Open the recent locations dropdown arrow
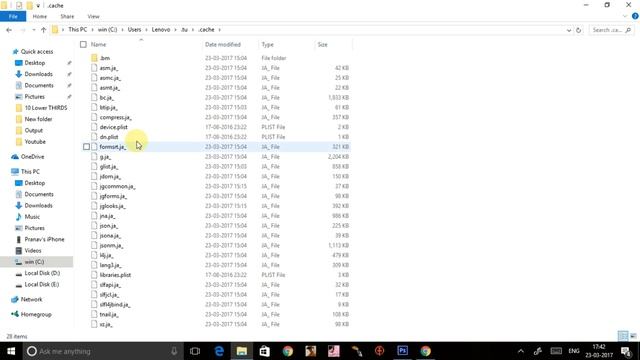The height and width of the screenshot is (360, 640). tap(33, 30)
